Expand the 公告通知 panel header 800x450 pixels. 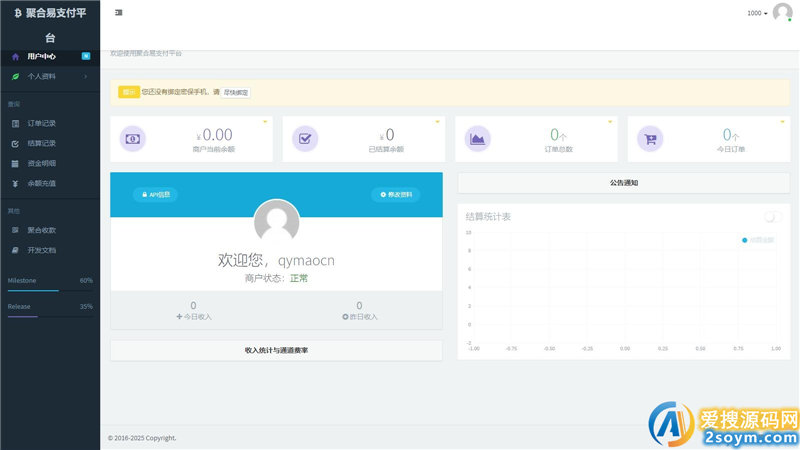[x=624, y=183]
